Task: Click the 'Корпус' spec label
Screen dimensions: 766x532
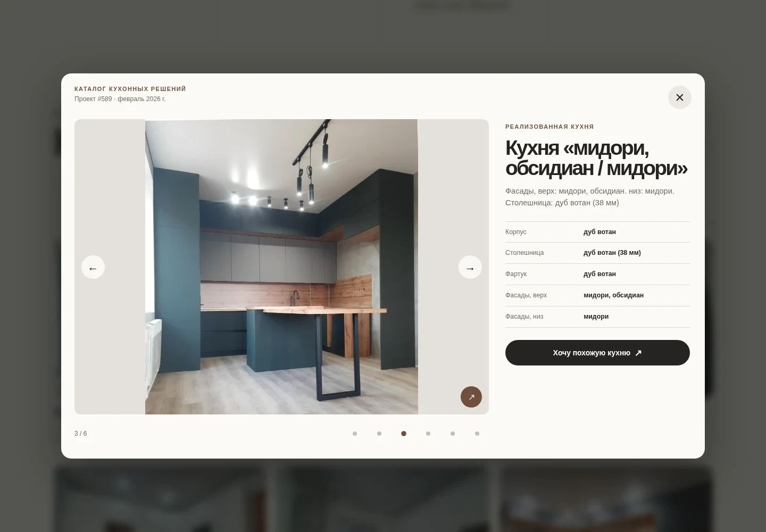Action: click(516, 232)
